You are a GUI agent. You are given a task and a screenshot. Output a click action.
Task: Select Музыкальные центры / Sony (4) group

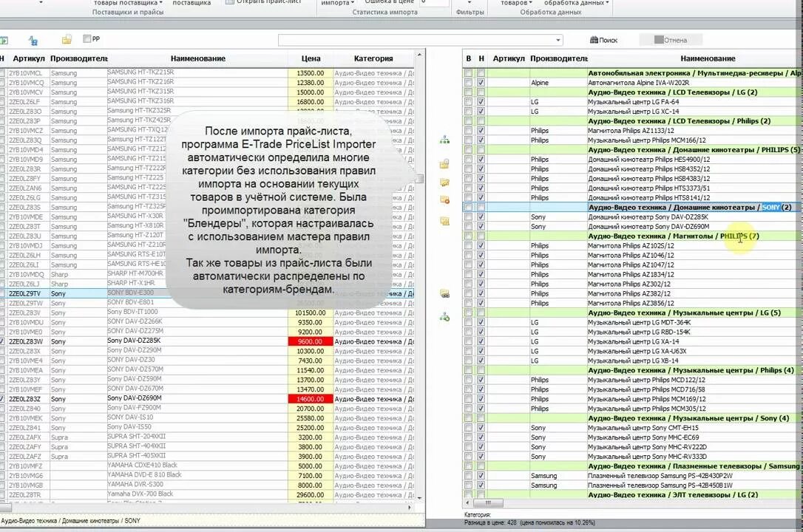click(x=632, y=418)
